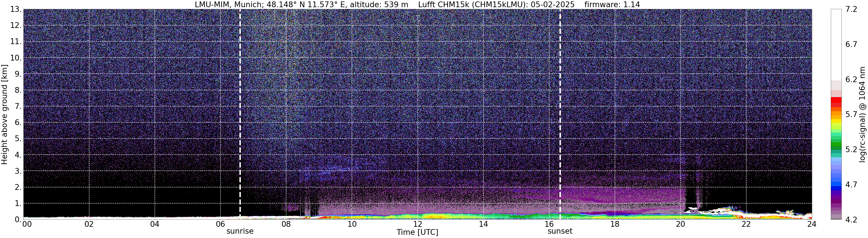868x238 pixels.
Task: Click the time axis tick label '24'
Action: [812, 224]
